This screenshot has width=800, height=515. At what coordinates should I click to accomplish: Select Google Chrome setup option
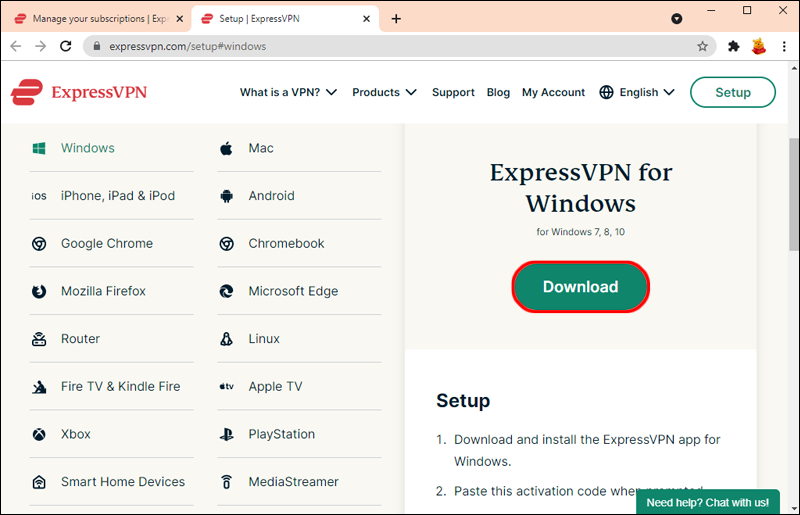pyautogui.click(x=107, y=243)
